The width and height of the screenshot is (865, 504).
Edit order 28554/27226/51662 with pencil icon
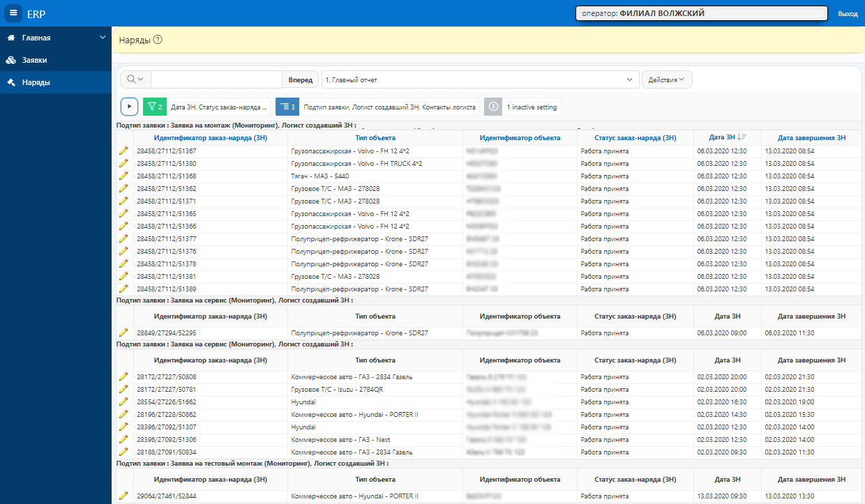[123, 402]
